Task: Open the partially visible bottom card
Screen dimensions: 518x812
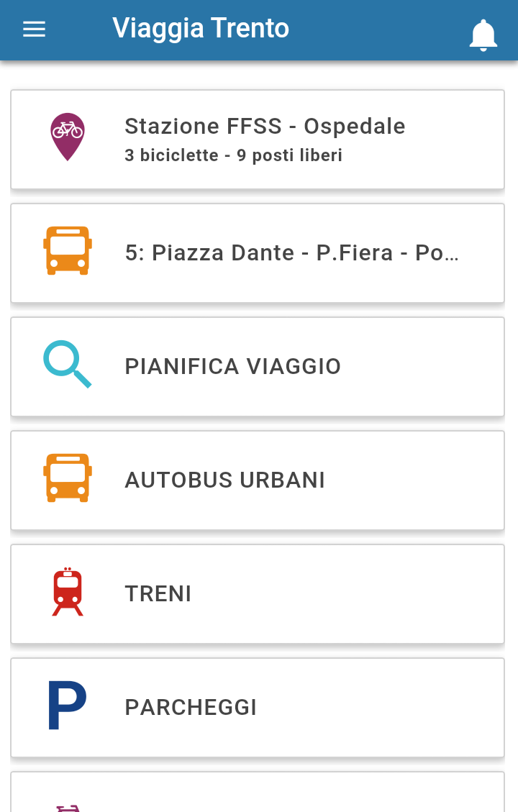Action: (258, 793)
